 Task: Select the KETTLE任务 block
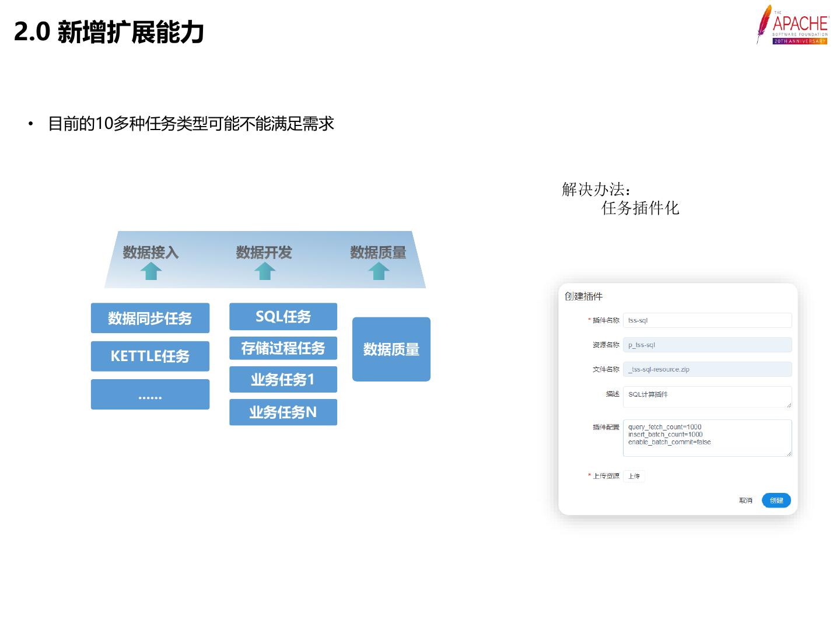150,356
